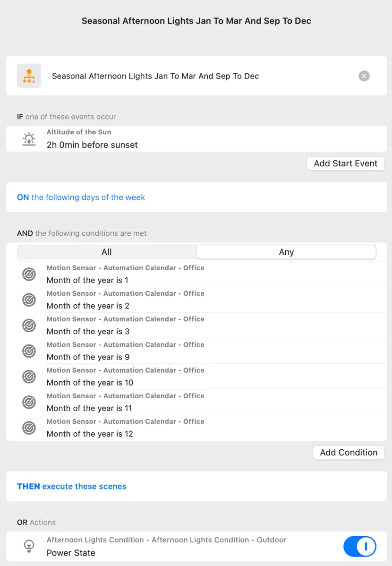Click the Add Condition button
The image size is (392, 566).
click(x=349, y=453)
